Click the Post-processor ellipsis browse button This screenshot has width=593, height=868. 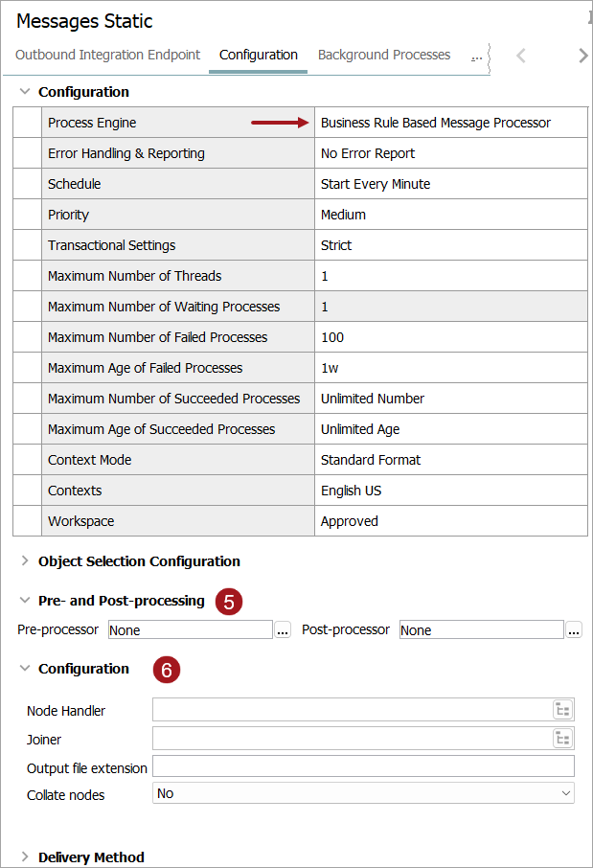[x=574, y=630]
